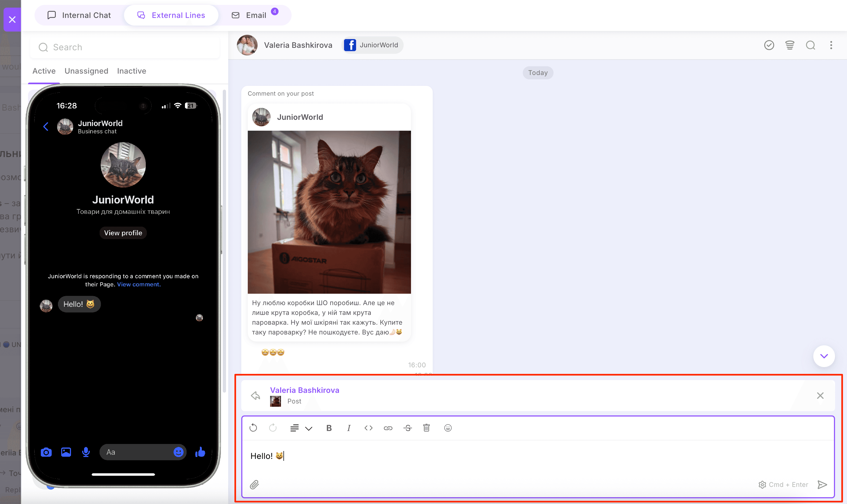
Task: Open the emoji picker in the editor toolbar
Action: pyautogui.click(x=448, y=428)
